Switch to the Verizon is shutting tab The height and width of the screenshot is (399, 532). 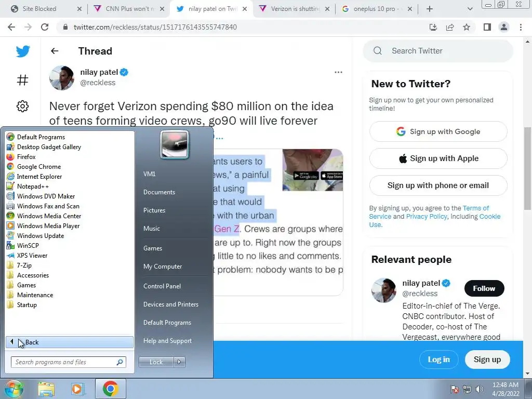coord(294,9)
